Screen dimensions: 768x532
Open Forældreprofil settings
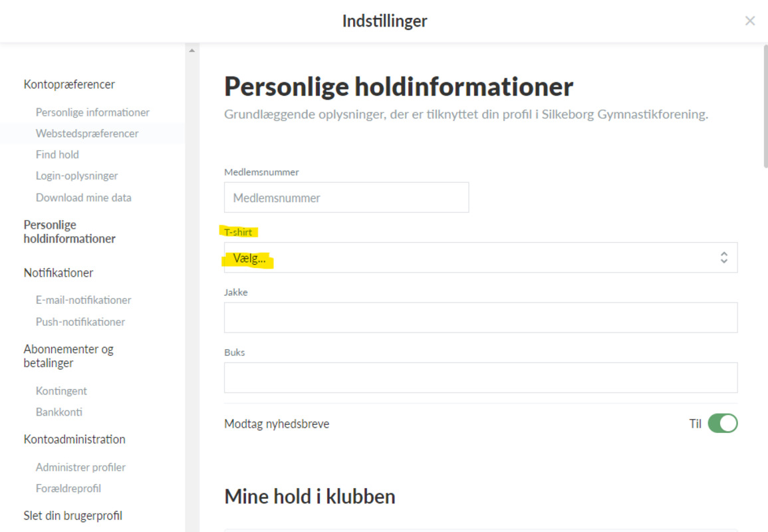tap(68, 488)
